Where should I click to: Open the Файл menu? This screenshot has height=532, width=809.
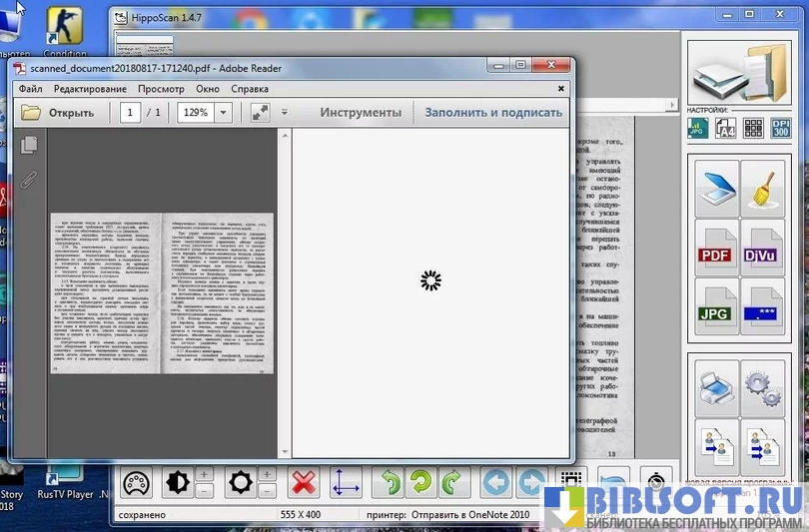pos(30,89)
